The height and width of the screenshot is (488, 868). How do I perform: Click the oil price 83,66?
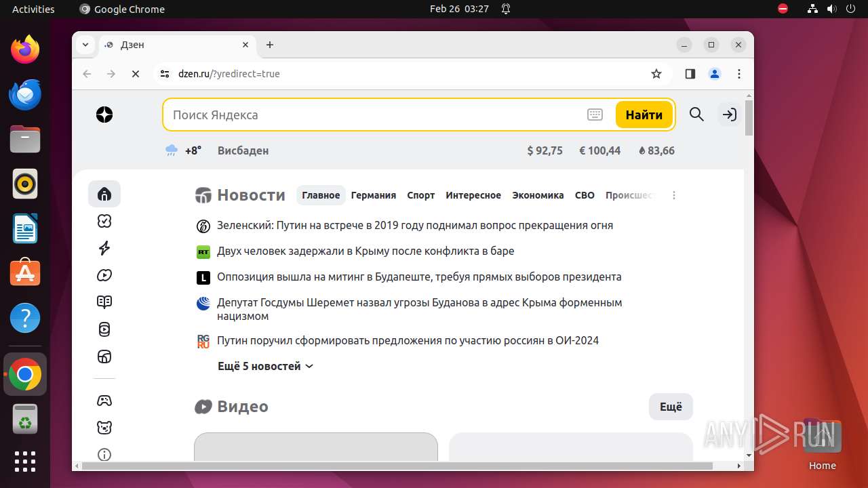tap(656, 150)
